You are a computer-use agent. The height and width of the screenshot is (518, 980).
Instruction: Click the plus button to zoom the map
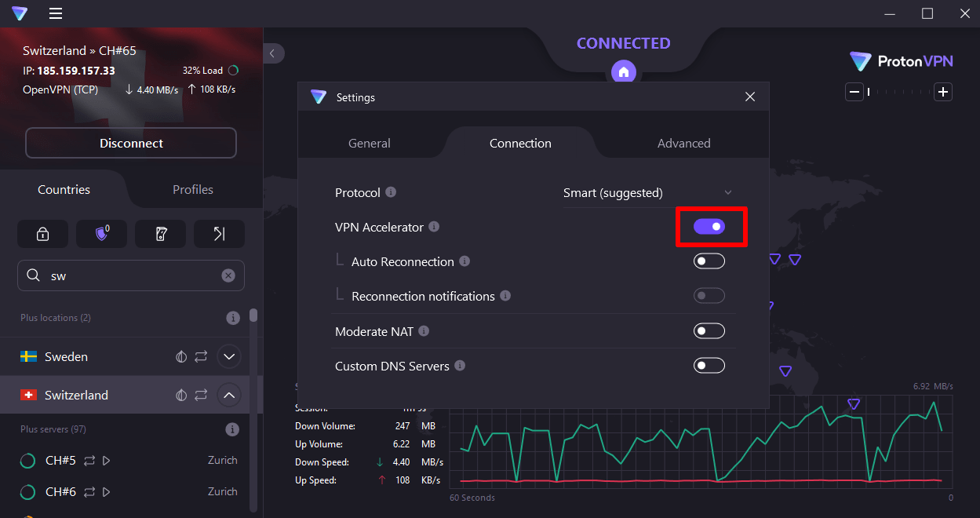[x=942, y=92]
